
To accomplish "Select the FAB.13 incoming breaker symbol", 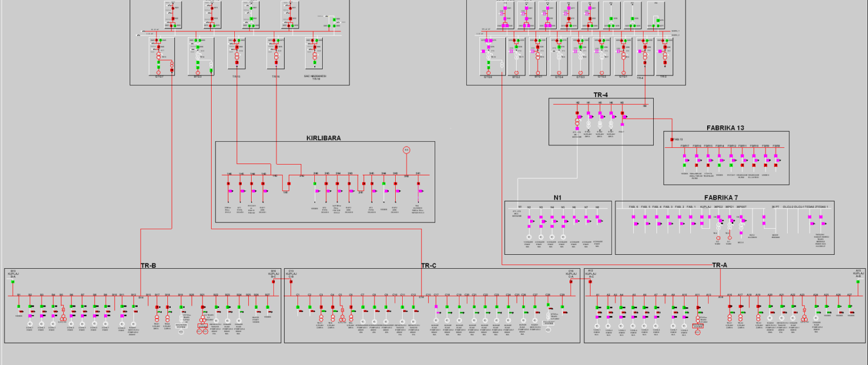I will [672, 140].
